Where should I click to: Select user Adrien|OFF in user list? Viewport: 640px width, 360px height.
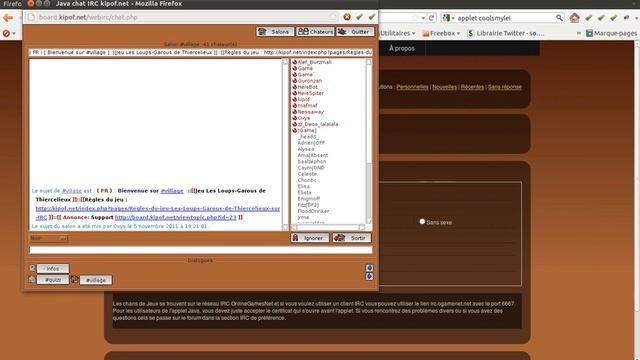(311, 143)
